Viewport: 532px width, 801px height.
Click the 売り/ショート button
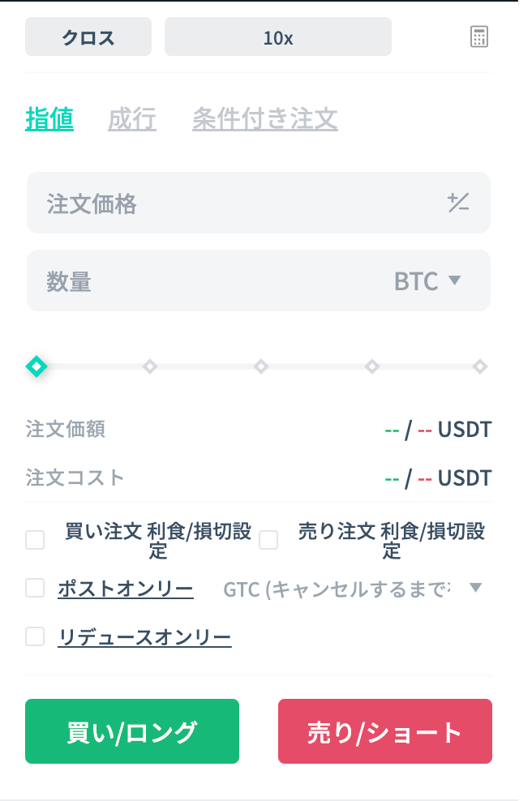(x=385, y=731)
